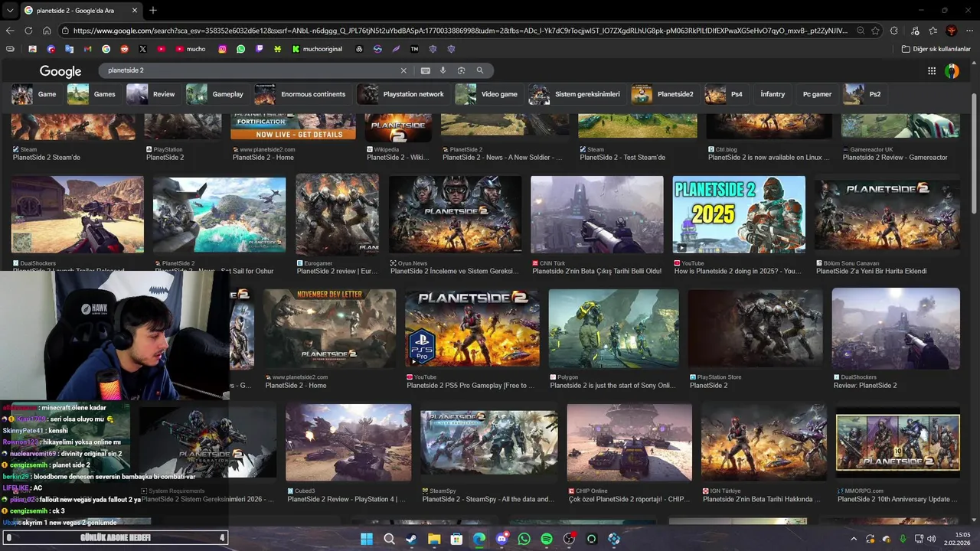Start voice search with the microphone icon

(x=443, y=70)
